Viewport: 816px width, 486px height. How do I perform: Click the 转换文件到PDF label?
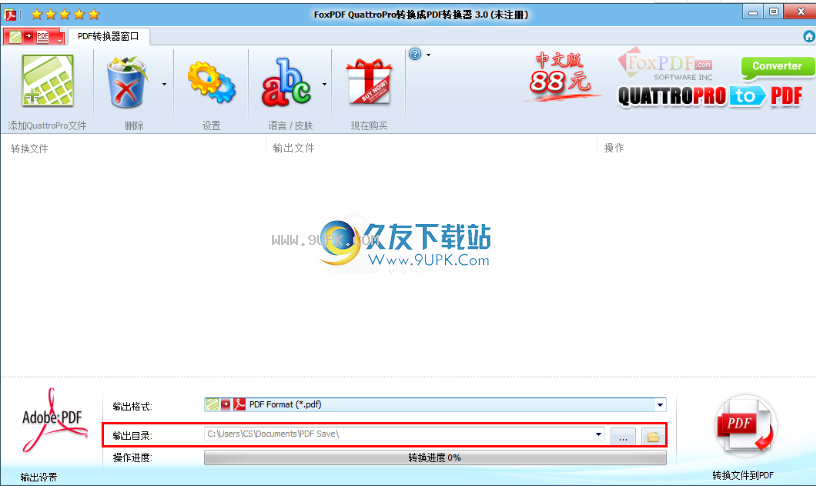(x=743, y=475)
